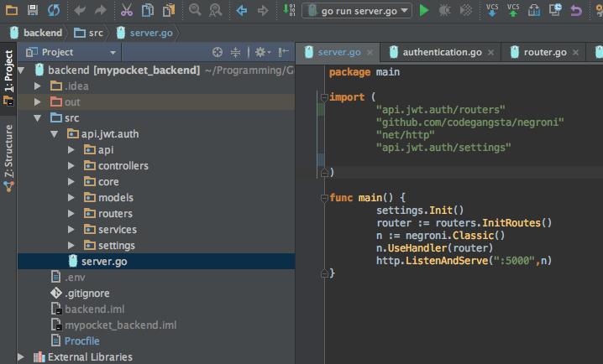Image resolution: width=603 pixels, height=364 pixels.
Task: Click the scroll from source target icon
Action: coord(218,52)
